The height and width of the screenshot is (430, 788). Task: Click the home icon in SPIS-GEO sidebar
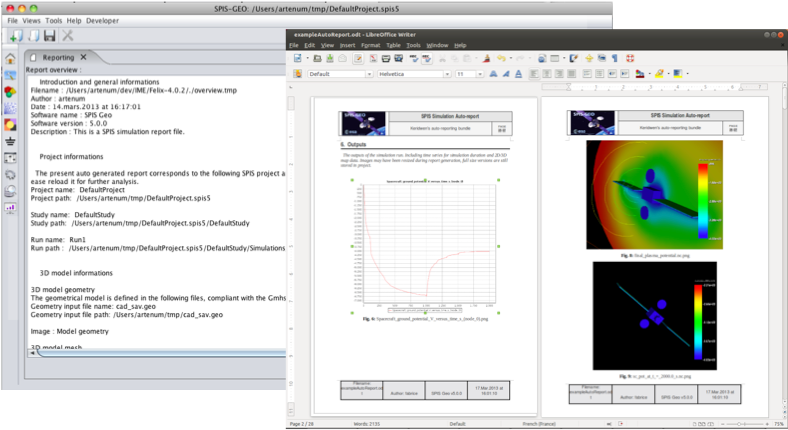point(10,59)
